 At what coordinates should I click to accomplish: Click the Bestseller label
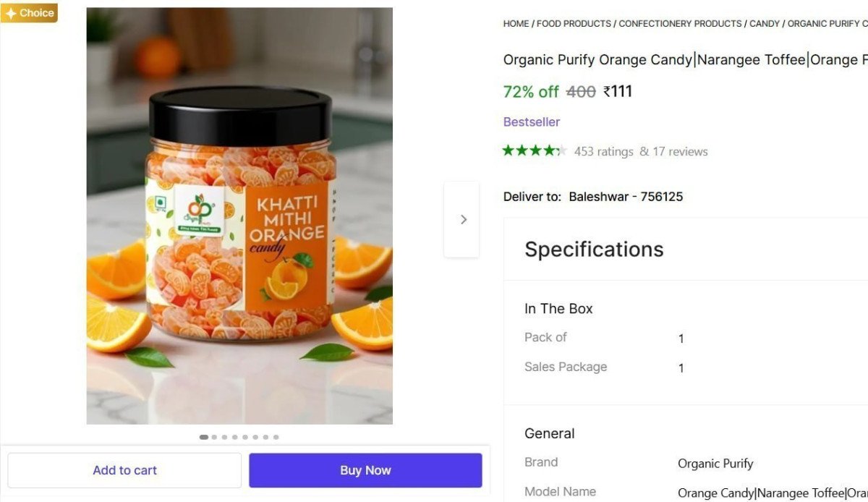pos(531,122)
